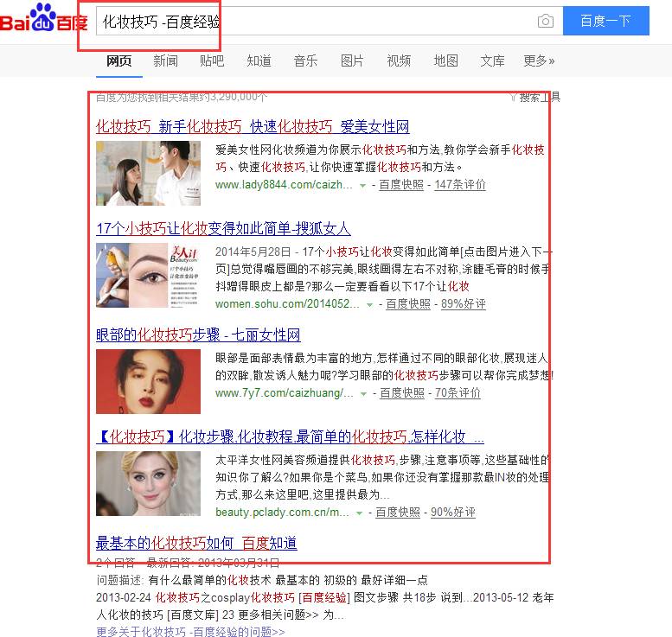Open 更多关于化妆技巧 -百度经验的问题 link

coord(191,632)
